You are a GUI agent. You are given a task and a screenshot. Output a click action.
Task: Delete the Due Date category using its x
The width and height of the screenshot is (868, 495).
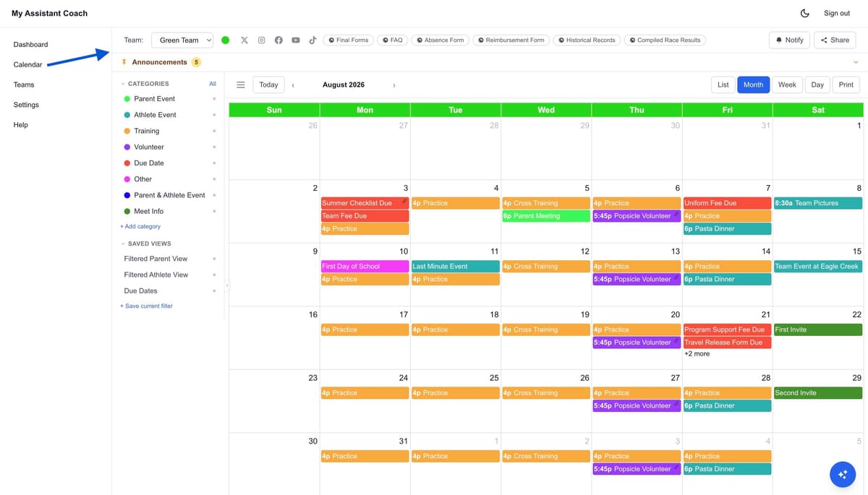coord(214,163)
